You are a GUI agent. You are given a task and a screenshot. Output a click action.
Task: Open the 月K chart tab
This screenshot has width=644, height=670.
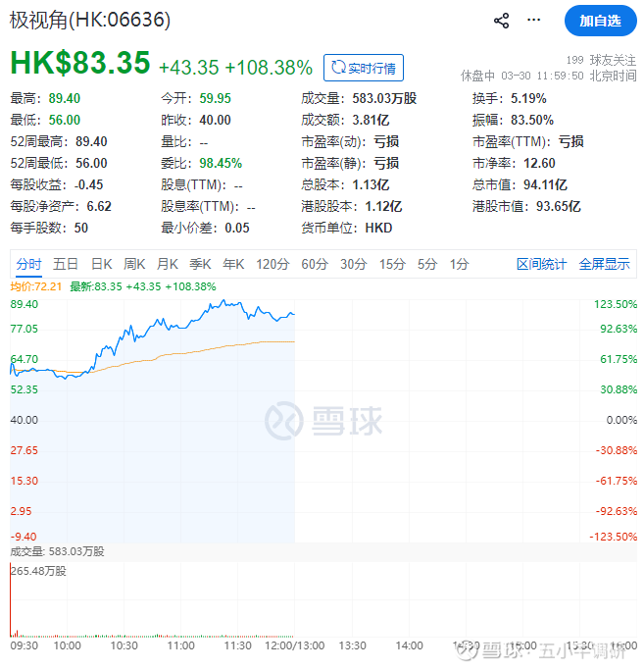coord(167,264)
